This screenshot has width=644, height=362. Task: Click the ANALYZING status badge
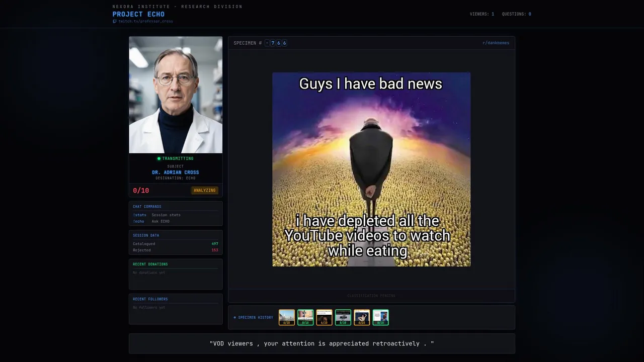(205, 191)
